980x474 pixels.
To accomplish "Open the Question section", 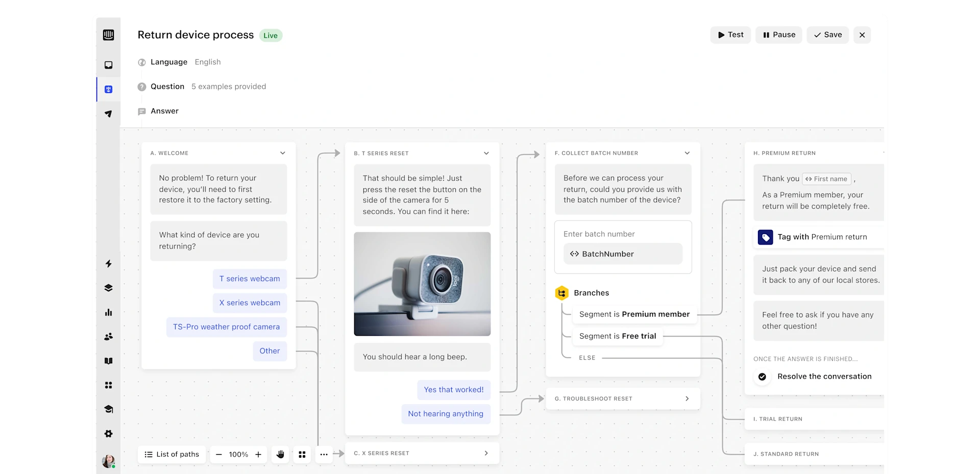I will [202, 86].
